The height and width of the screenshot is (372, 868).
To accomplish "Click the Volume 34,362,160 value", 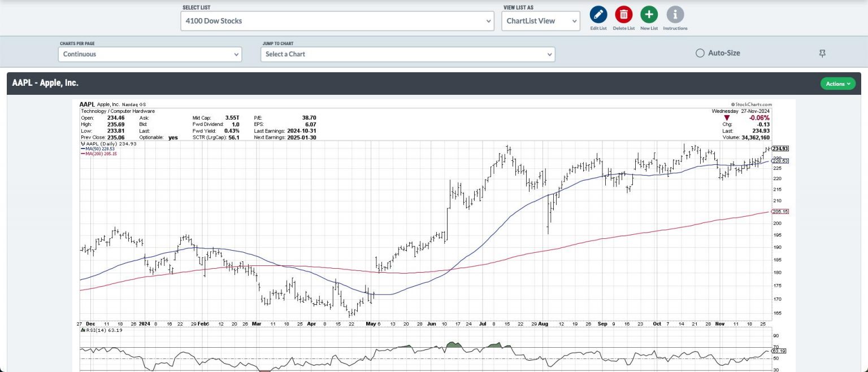I will (x=756, y=138).
